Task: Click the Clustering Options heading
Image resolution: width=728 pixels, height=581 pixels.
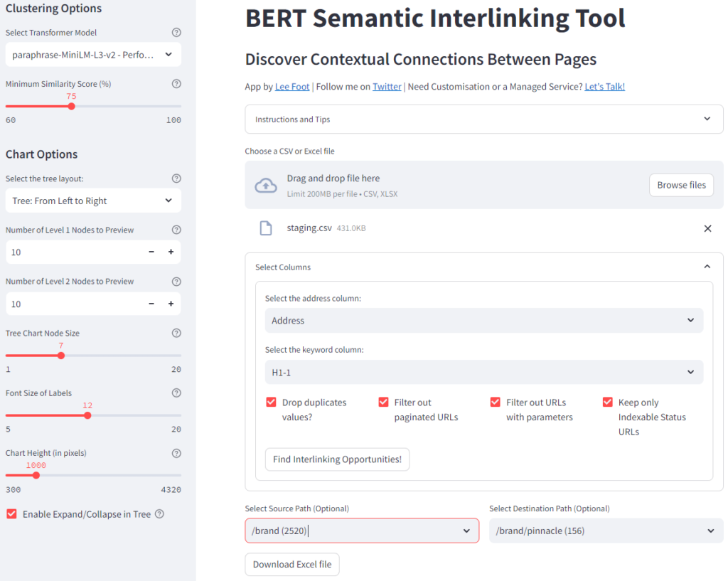Action: click(x=53, y=9)
